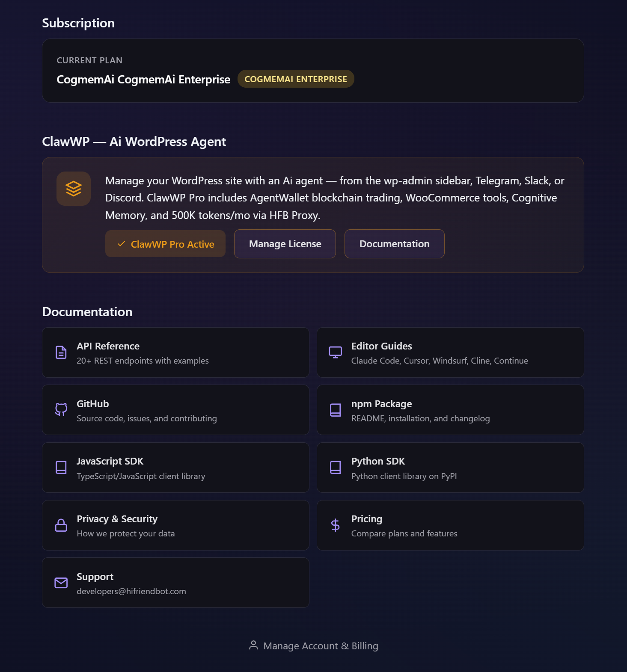Click the user icon beside Manage Account
Viewport: 627px width, 672px height.
click(253, 645)
